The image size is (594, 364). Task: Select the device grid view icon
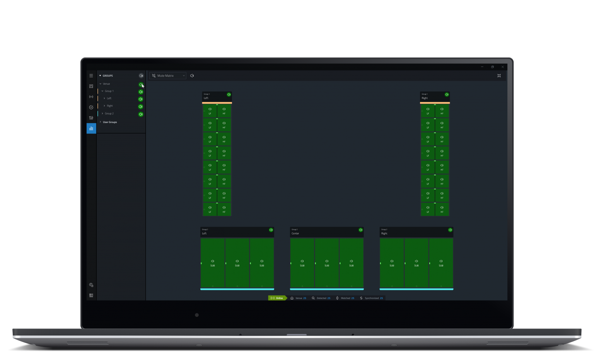pos(91,86)
